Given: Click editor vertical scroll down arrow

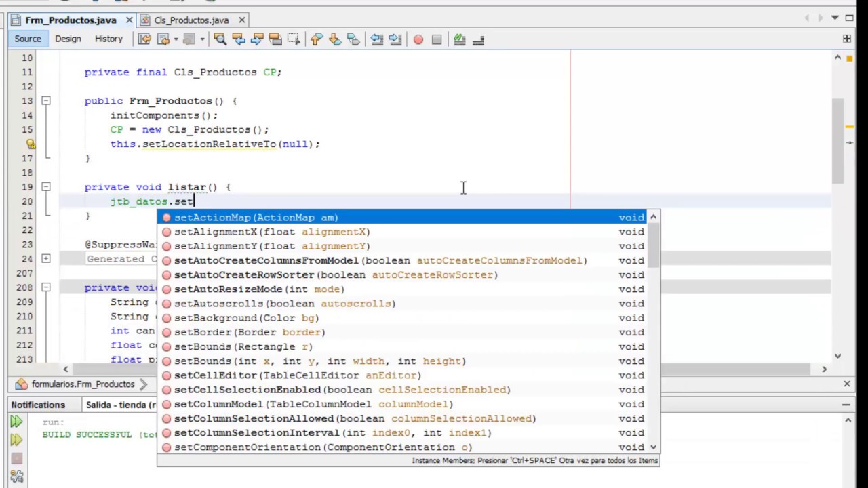Looking at the screenshot, I should [837, 356].
